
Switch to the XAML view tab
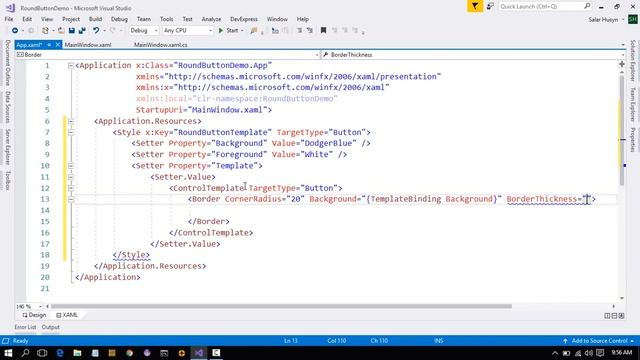click(67, 315)
